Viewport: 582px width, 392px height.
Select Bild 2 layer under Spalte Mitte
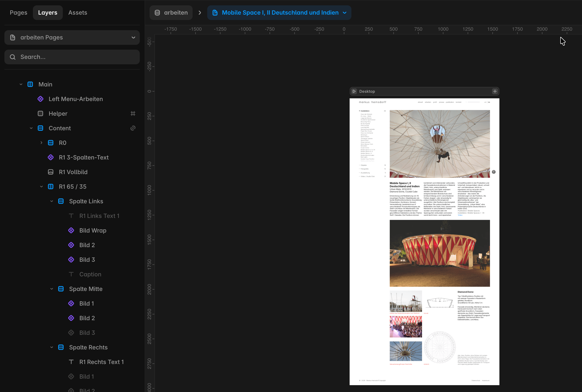pyautogui.click(x=87, y=318)
